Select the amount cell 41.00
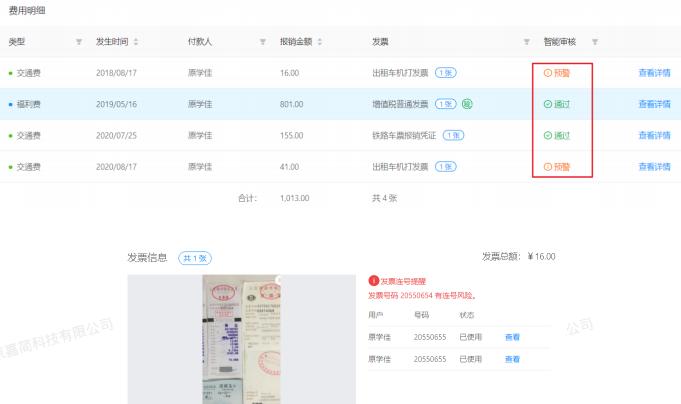 (290, 167)
